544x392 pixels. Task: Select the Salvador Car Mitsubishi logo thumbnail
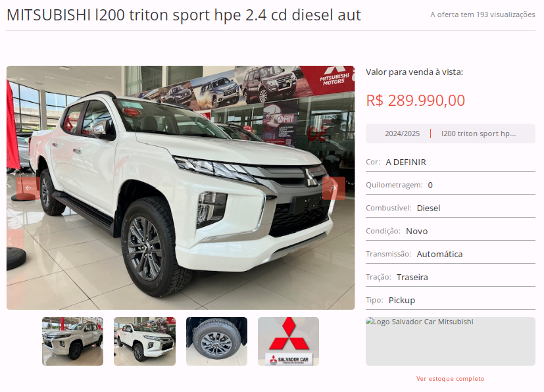click(x=288, y=341)
